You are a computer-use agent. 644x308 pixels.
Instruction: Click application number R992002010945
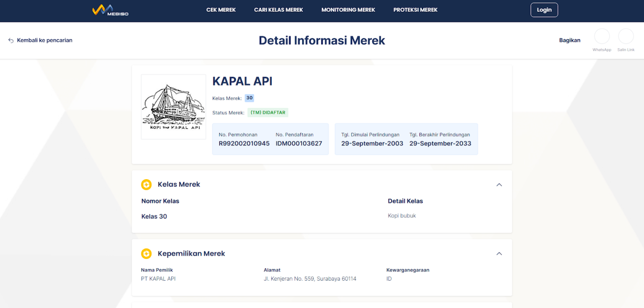coord(244,144)
